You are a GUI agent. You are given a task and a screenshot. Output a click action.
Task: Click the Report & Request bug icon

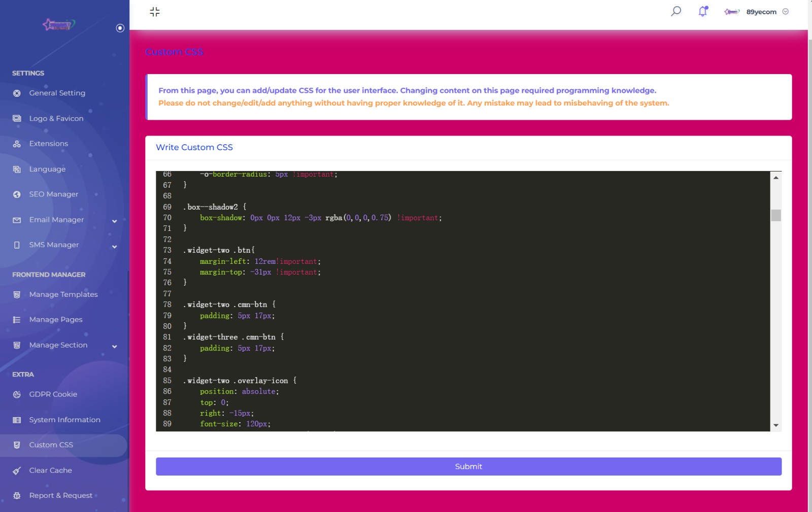pyautogui.click(x=17, y=496)
